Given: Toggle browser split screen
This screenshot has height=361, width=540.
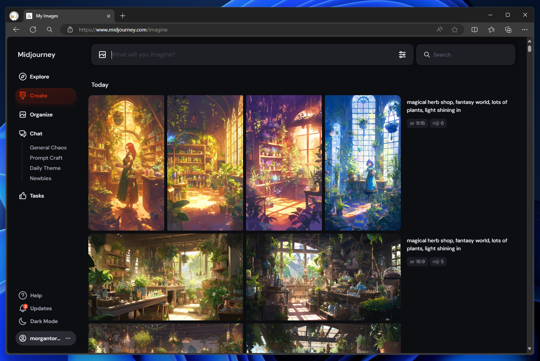Looking at the screenshot, I should tap(474, 30).
